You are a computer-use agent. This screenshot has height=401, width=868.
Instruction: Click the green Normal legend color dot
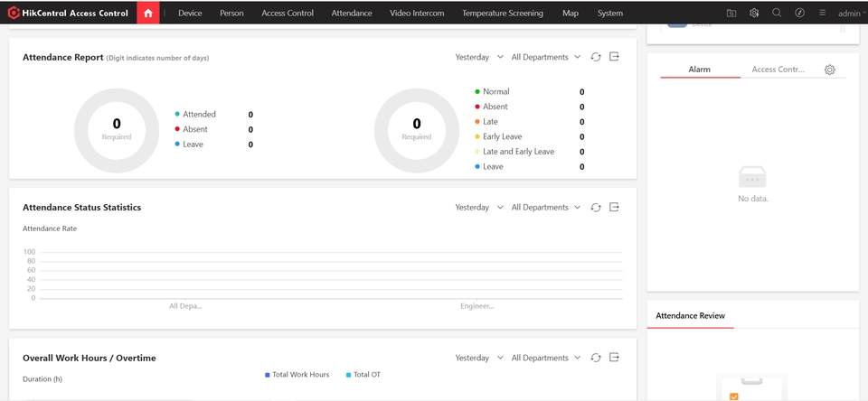coord(476,92)
